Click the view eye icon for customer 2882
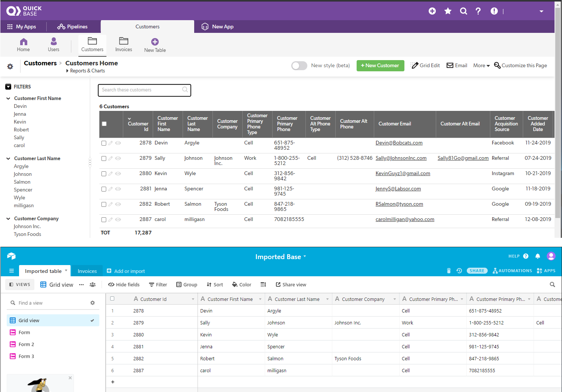 coord(118,204)
